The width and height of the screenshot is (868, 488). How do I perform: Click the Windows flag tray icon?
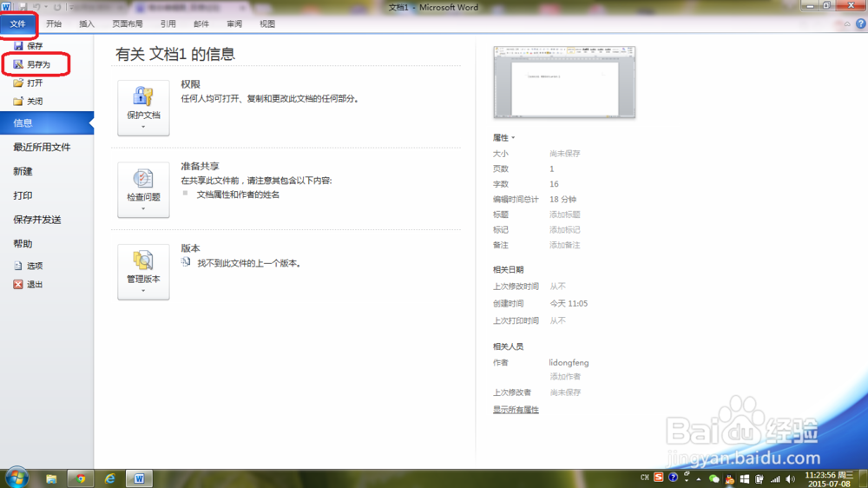(x=745, y=479)
